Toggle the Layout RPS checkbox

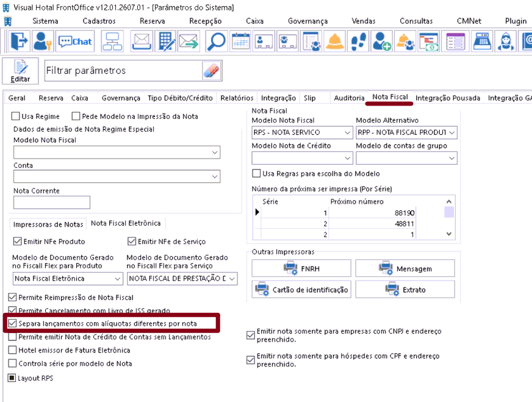12,378
